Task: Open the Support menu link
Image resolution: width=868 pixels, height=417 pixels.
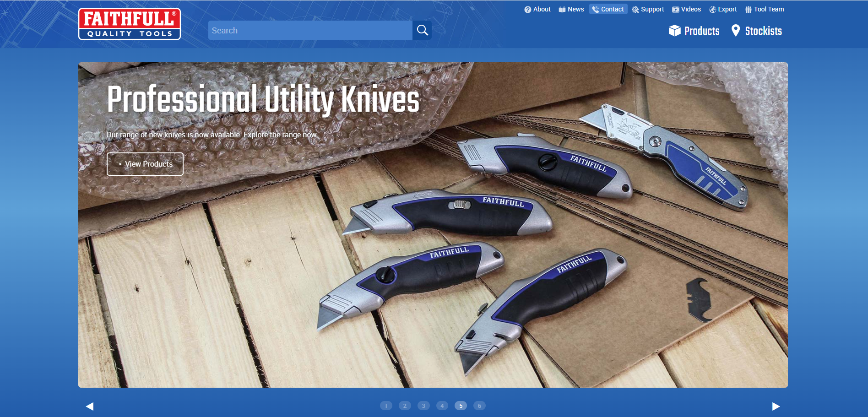Action: (x=648, y=9)
